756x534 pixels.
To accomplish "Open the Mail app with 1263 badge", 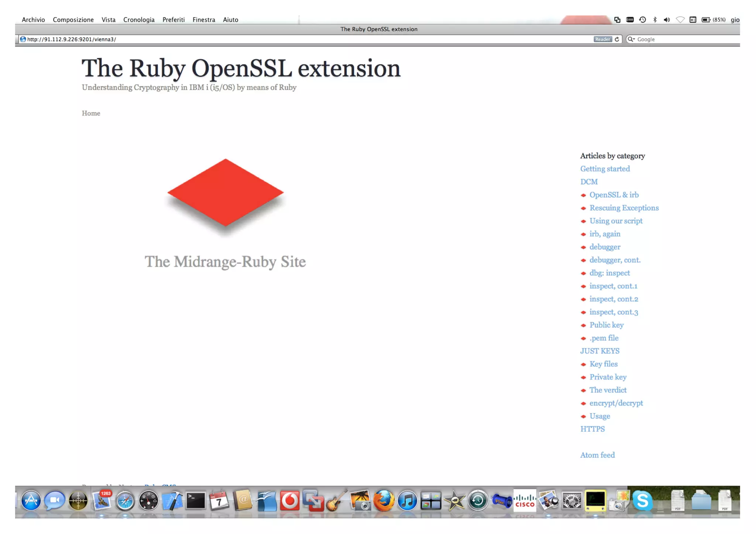I will 102,501.
